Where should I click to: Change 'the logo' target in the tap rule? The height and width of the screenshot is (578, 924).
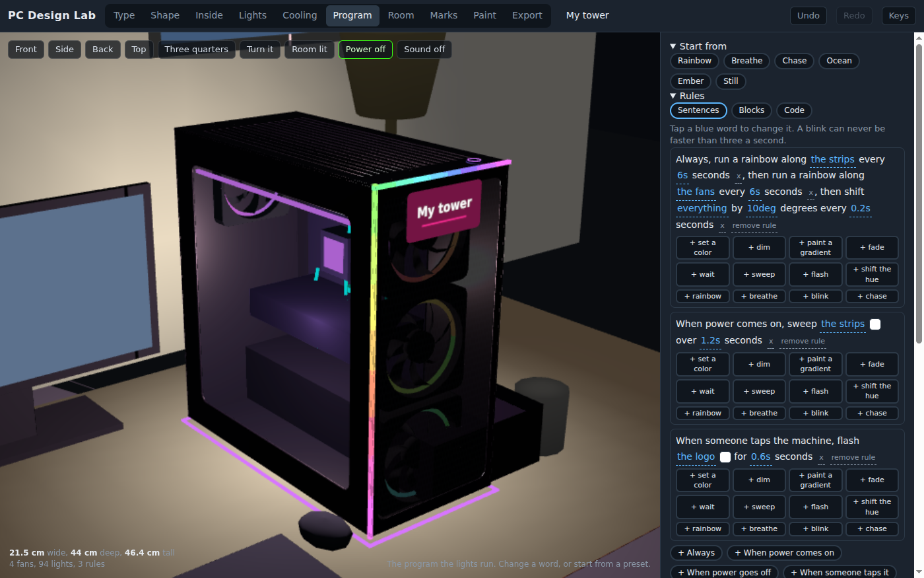[696, 456]
